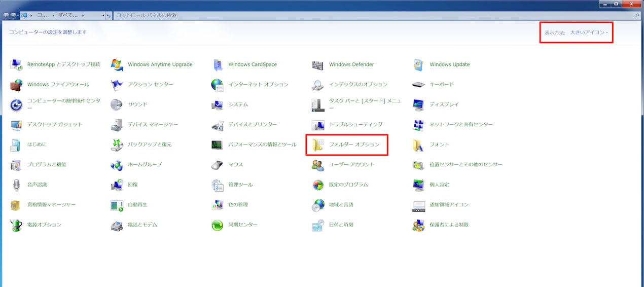The height and width of the screenshot is (287, 644).
Task: Click the 地域と言語 link
Action: (x=341, y=205)
